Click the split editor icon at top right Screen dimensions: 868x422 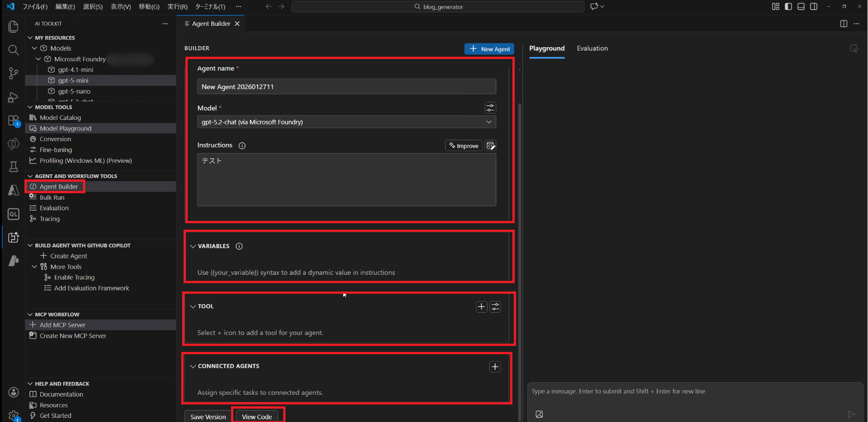click(844, 24)
